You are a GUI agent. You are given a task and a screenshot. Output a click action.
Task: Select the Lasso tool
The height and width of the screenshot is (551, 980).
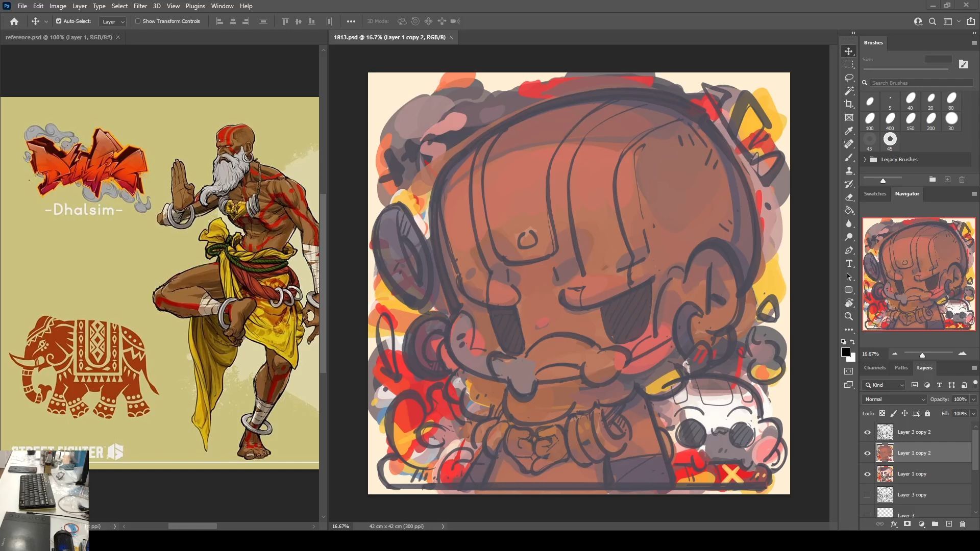[x=849, y=78]
